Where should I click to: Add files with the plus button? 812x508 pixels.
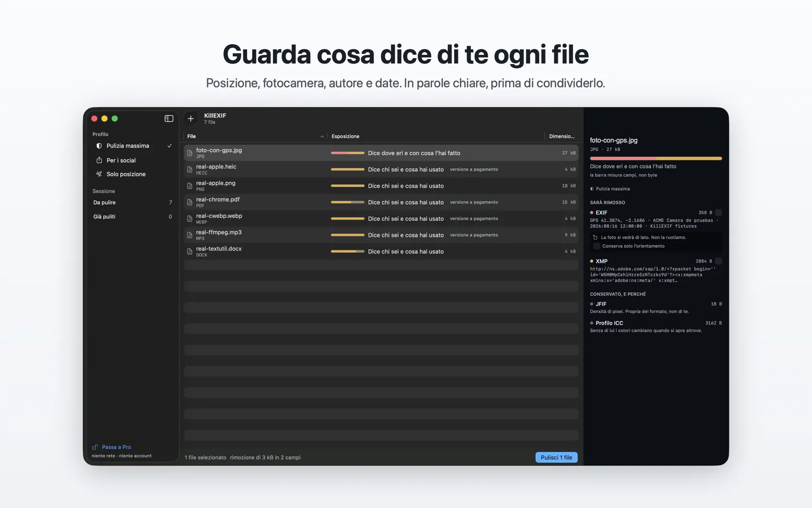pyautogui.click(x=191, y=118)
